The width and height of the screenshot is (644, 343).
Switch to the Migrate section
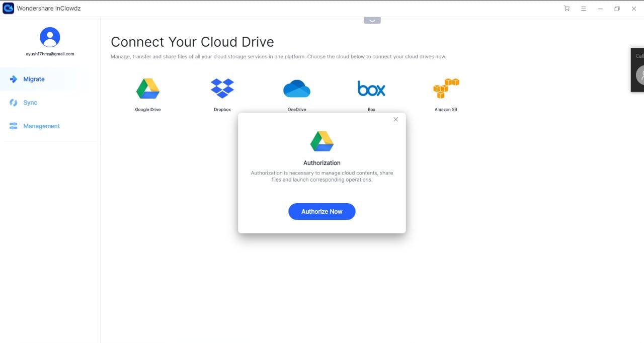point(34,79)
